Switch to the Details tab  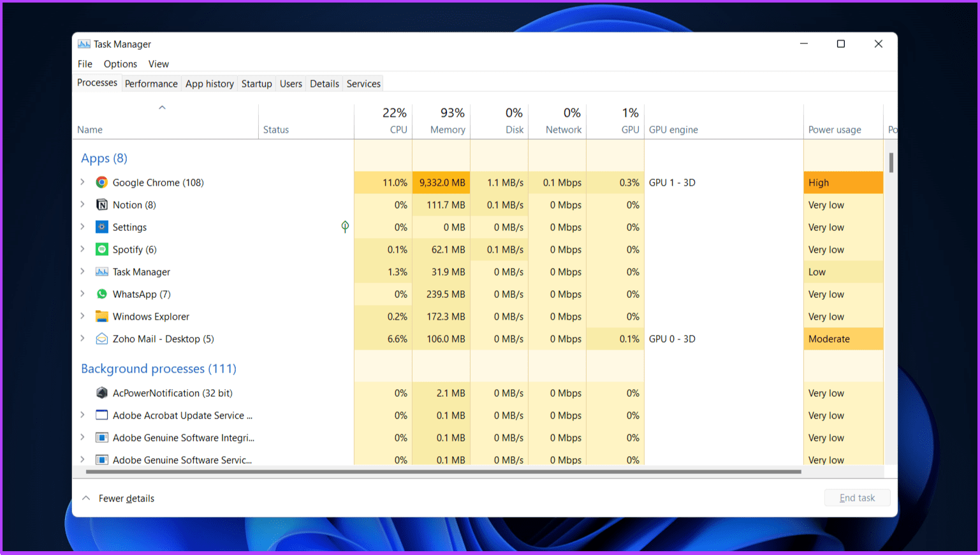(325, 84)
